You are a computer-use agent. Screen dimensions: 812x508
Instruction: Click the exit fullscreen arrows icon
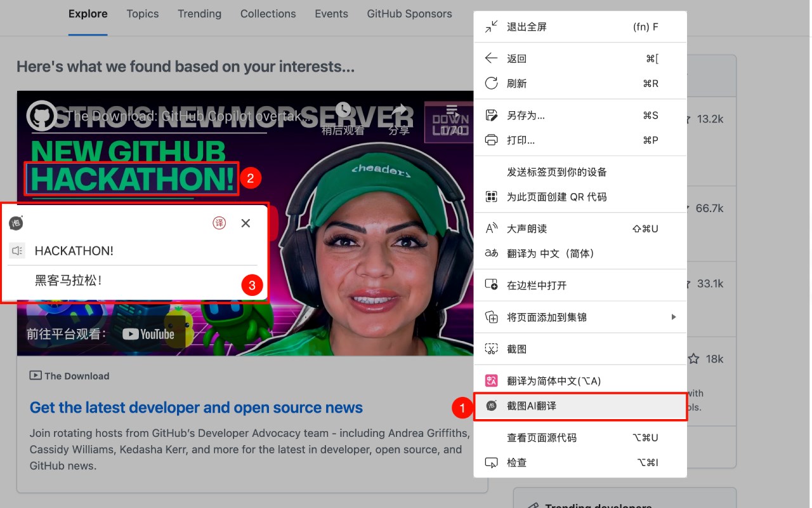click(491, 27)
